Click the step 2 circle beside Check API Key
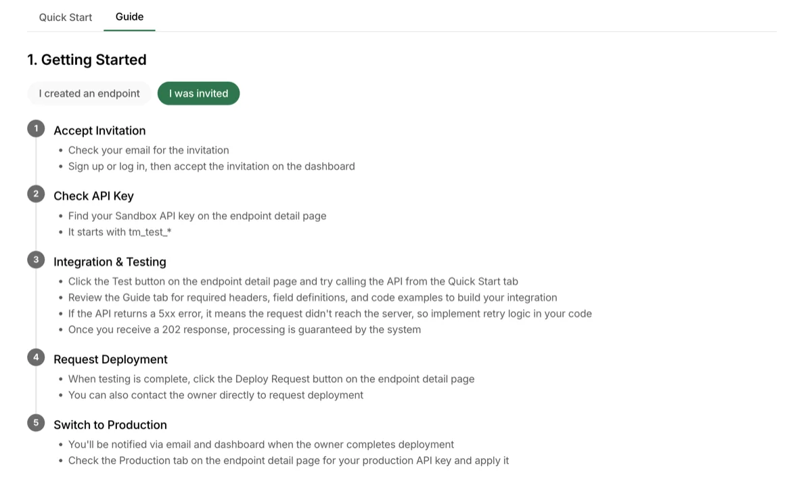This screenshot has width=812, height=504. pyautogui.click(x=36, y=193)
